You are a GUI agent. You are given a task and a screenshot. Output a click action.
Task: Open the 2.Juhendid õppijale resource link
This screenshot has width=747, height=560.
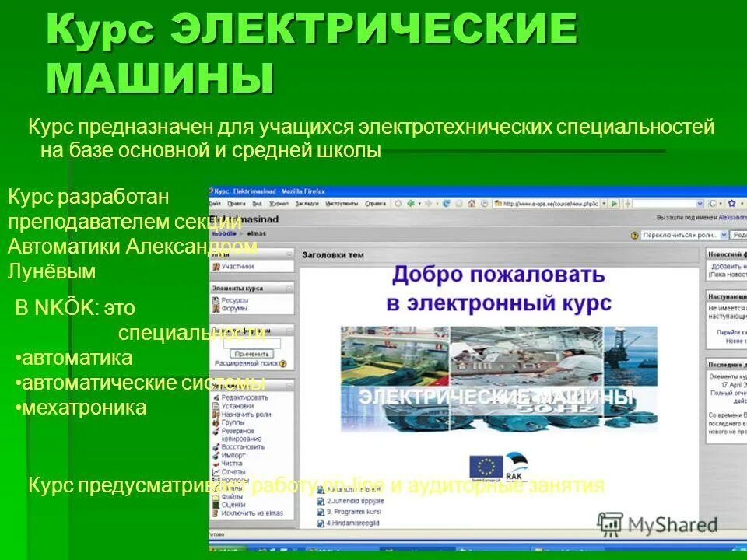click(355, 502)
